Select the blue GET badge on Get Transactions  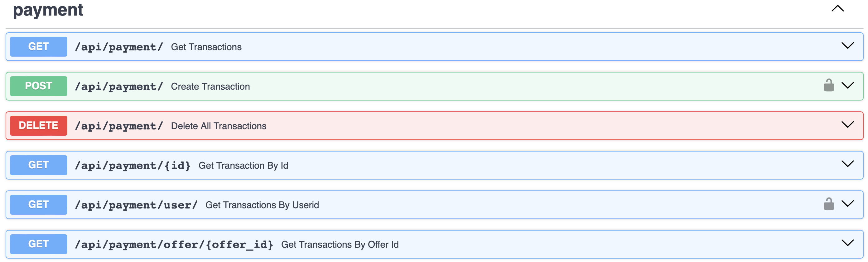pyautogui.click(x=38, y=46)
